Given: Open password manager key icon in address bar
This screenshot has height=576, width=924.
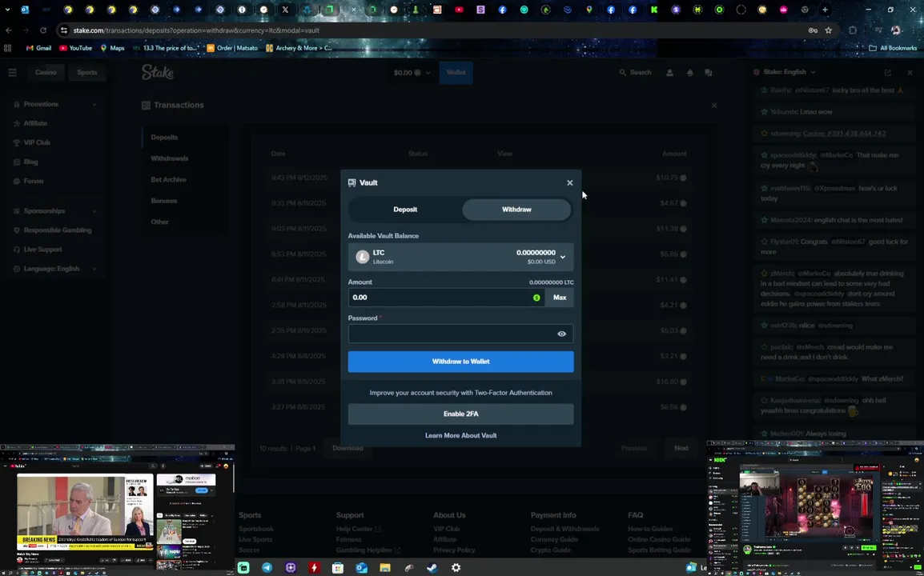Looking at the screenshot, I should pyautogui.click(x=813, y=30).
